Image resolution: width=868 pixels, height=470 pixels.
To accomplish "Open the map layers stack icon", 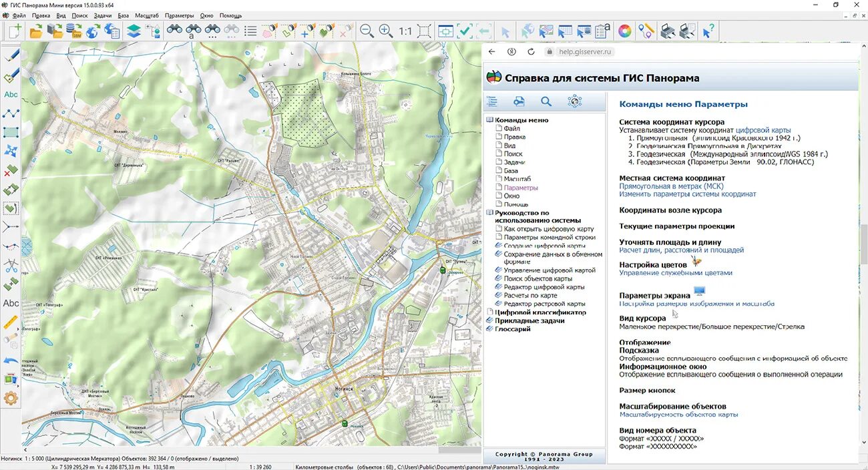I will (x=134, y=31).
